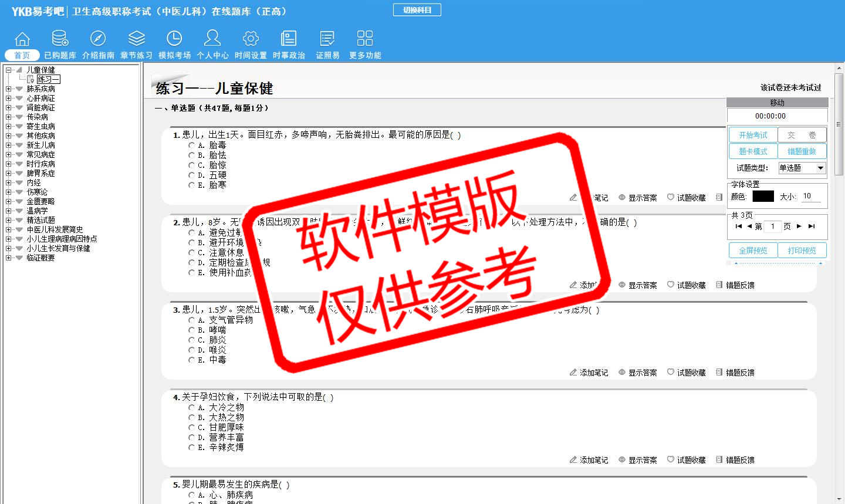The height and width of the screenshot is (504, 845).
Task: Select option D 营养丰富 for question 4
Action: point(191,437)
